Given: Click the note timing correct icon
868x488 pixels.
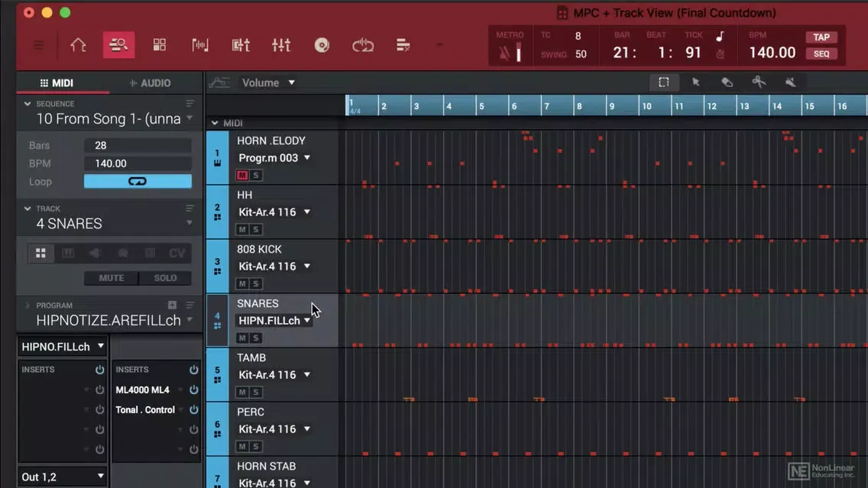Looking at the screenshot, I should point(720,37).
